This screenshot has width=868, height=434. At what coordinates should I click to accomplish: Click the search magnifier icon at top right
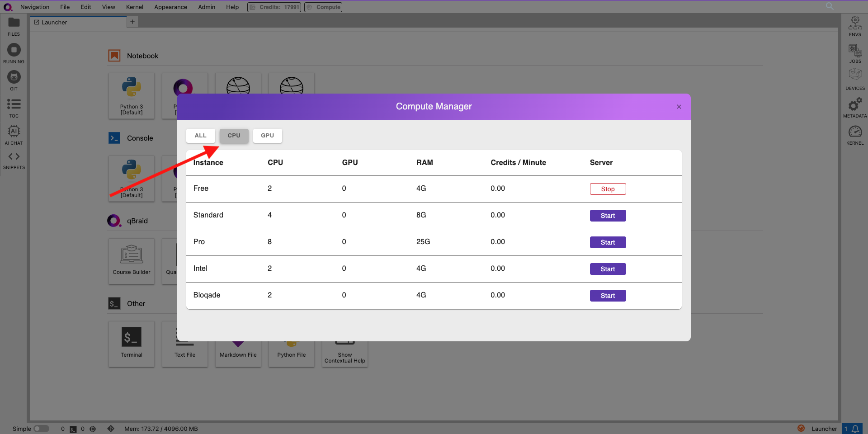click(x=830, y=6)
